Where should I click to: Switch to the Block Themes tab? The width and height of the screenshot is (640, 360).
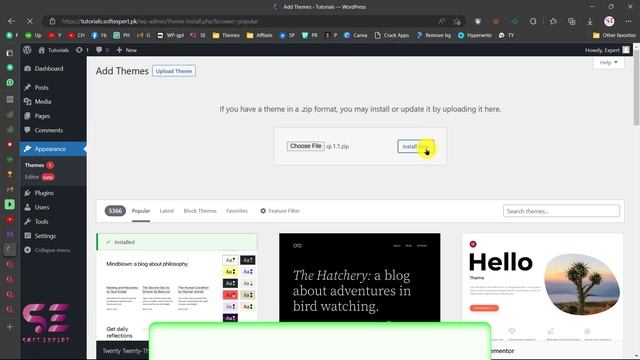click(x=200, y=211)
